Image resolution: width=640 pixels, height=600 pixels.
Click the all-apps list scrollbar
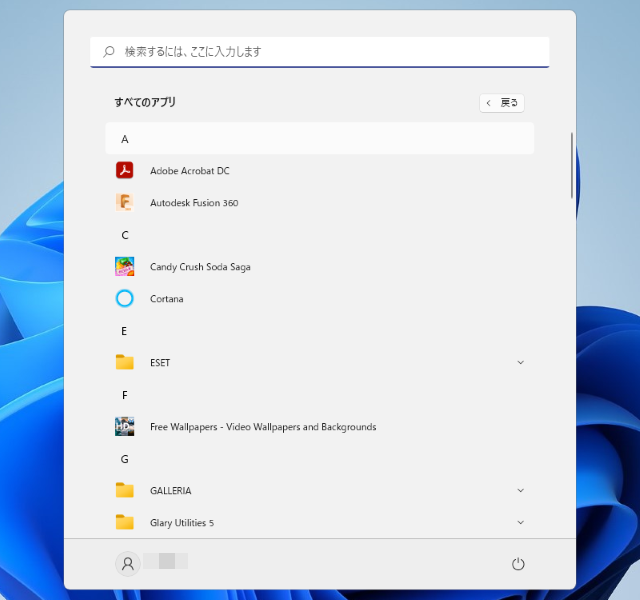[x=571, y=165]
